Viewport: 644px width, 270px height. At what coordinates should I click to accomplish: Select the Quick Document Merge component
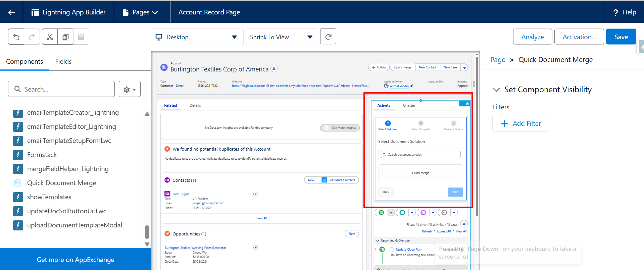coord(62,183)
